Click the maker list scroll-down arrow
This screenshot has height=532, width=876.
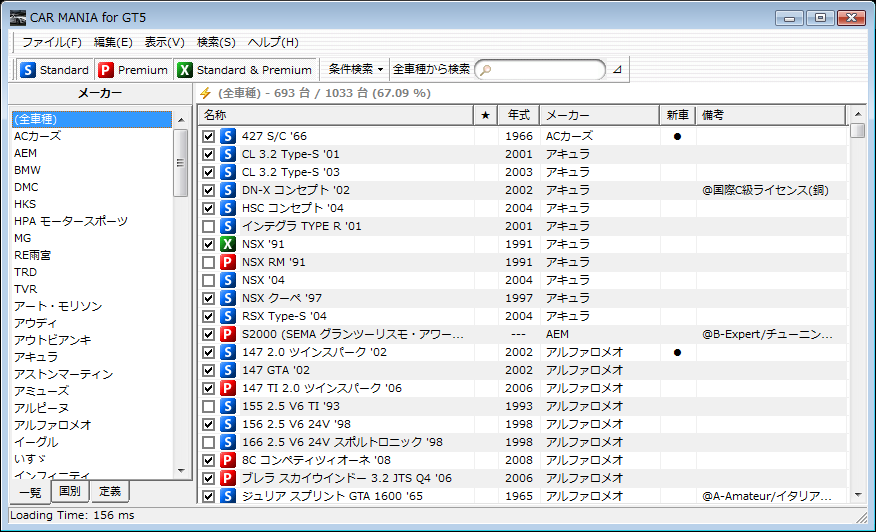click(180, 471)
